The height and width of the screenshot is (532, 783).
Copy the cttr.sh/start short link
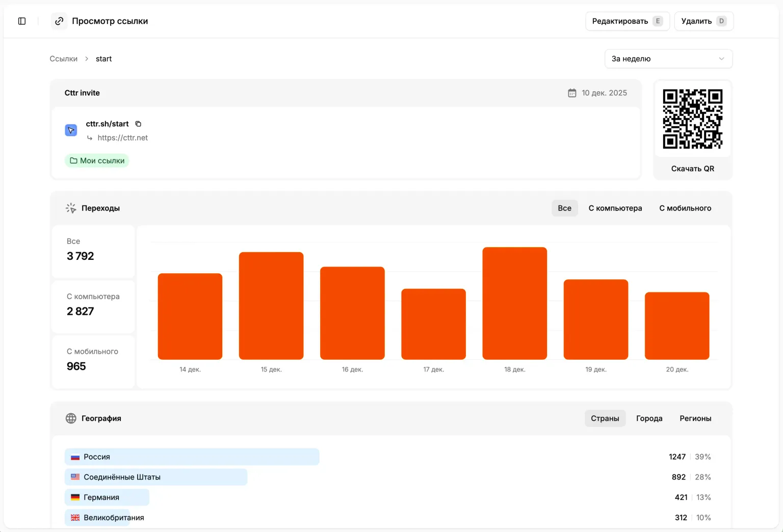click(138, 124)
